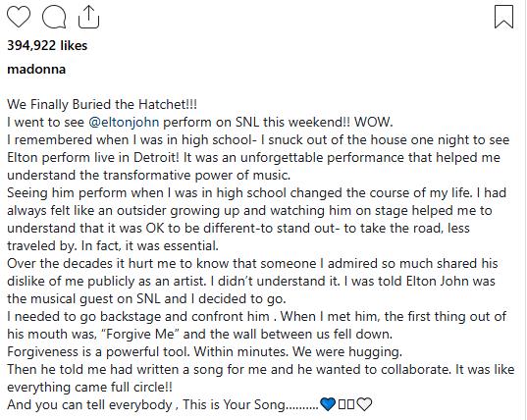Open comments via the speech bubble icon
Image resolution: width=527 pixels, height=420 pixels.
click(54, 17)
